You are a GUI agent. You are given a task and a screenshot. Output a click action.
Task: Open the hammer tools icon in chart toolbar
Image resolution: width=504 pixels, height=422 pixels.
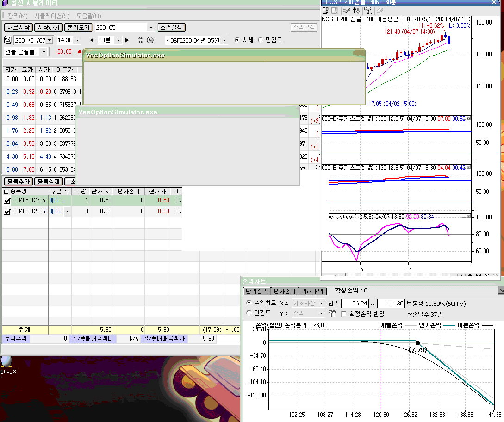pos(368,11)
